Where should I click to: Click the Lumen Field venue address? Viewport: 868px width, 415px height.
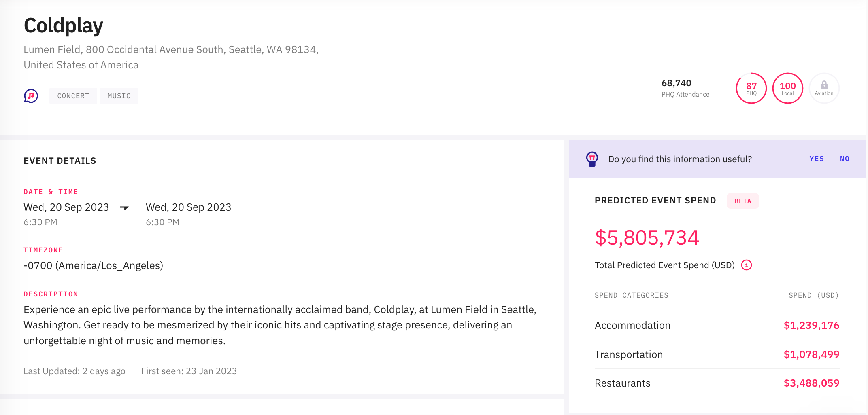pos(171,57)
